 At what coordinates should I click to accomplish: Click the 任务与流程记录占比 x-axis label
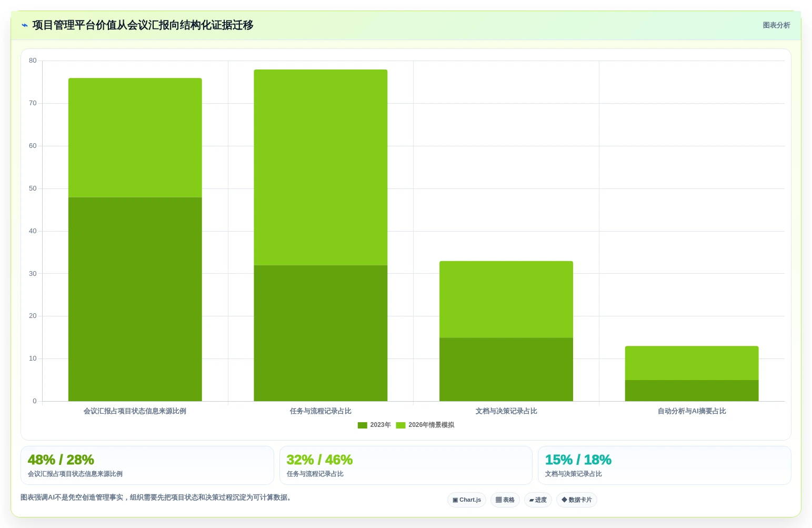[x=320, y=411]
